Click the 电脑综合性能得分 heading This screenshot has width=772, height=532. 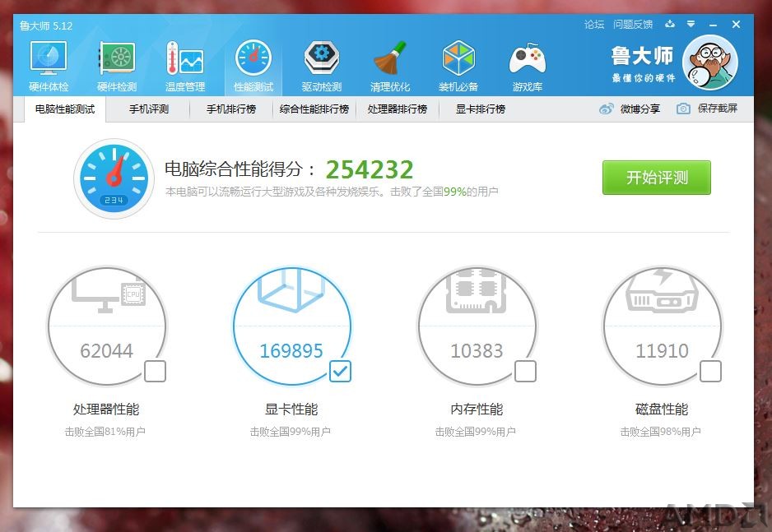[240, 169]
